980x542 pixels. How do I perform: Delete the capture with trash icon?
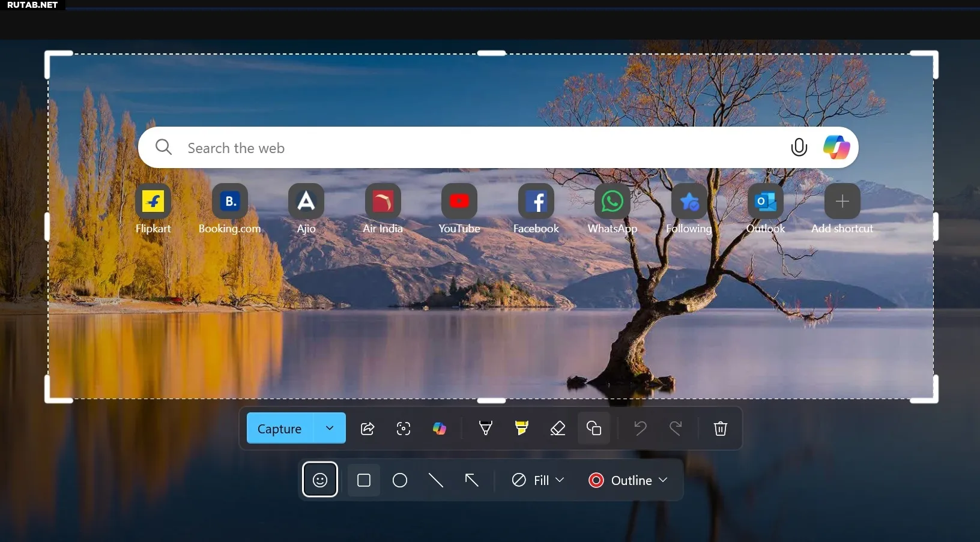click(x=721, y=429)
